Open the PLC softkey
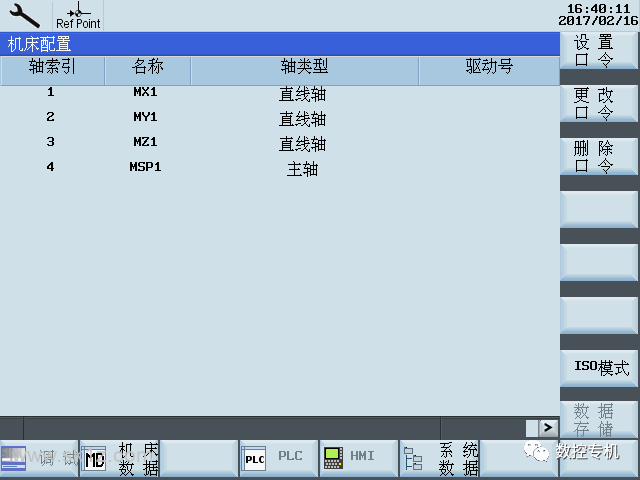 tap(279, 458)
